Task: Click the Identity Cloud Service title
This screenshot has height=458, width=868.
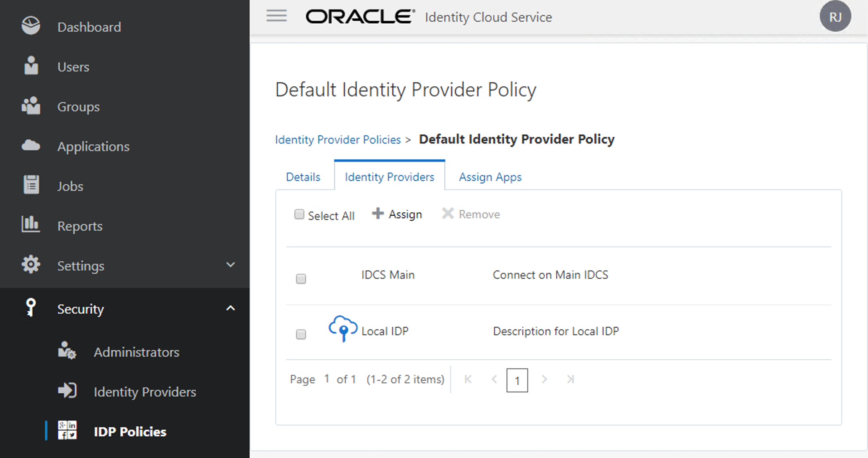Action: (488, 17)
